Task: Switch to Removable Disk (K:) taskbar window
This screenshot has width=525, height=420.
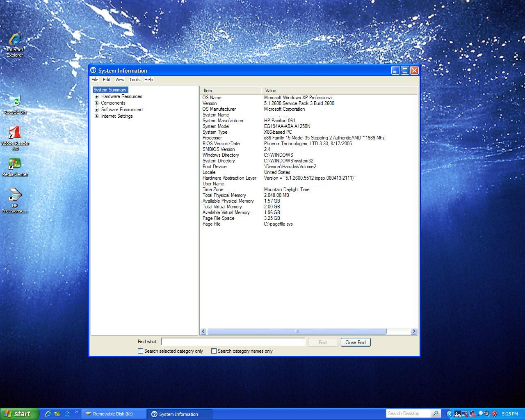Action: coord(114,414)
